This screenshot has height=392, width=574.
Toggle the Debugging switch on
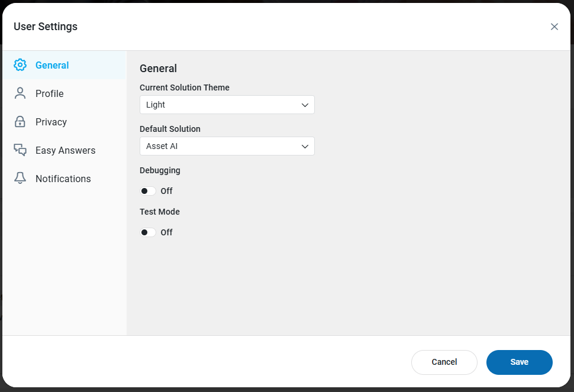pos(147,191)
